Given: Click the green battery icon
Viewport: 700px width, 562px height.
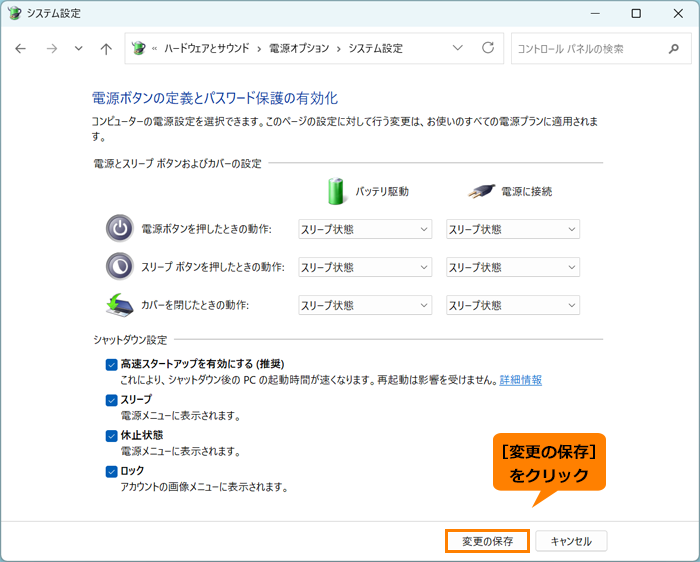Looking at the screenshot, I should tap(336, 191).
